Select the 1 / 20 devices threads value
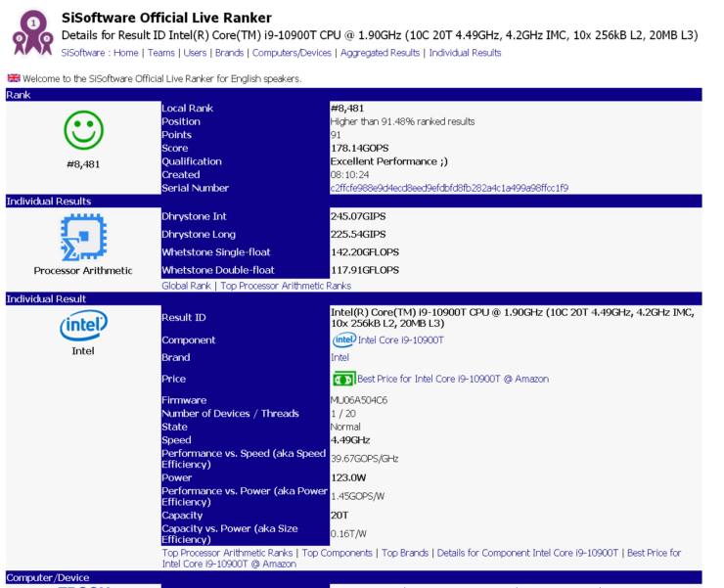 point(343,414)
